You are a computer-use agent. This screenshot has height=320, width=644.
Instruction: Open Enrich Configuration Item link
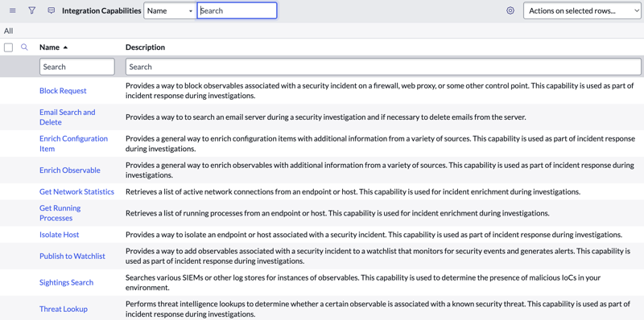(x=73, y=144)
